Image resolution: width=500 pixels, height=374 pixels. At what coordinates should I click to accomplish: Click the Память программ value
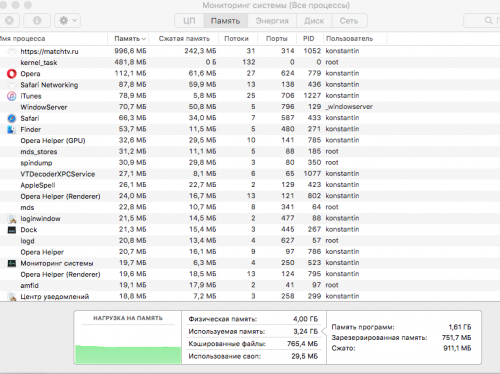pos(460,327)
